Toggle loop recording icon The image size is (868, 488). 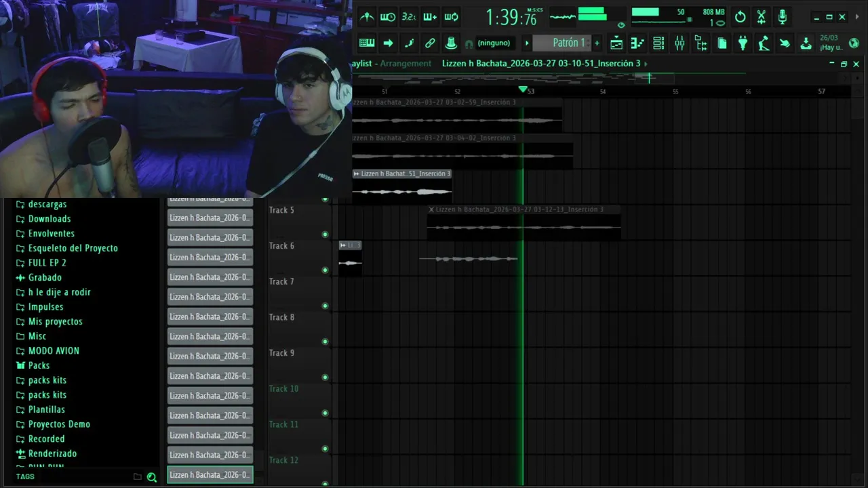pyautogui.click(x=451, y=17)
